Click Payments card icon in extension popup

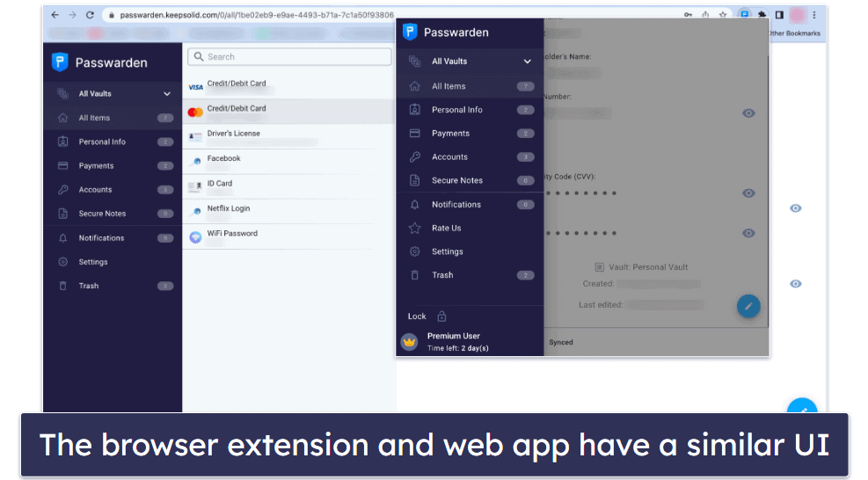pyautogui.click(x=414, y=134)
